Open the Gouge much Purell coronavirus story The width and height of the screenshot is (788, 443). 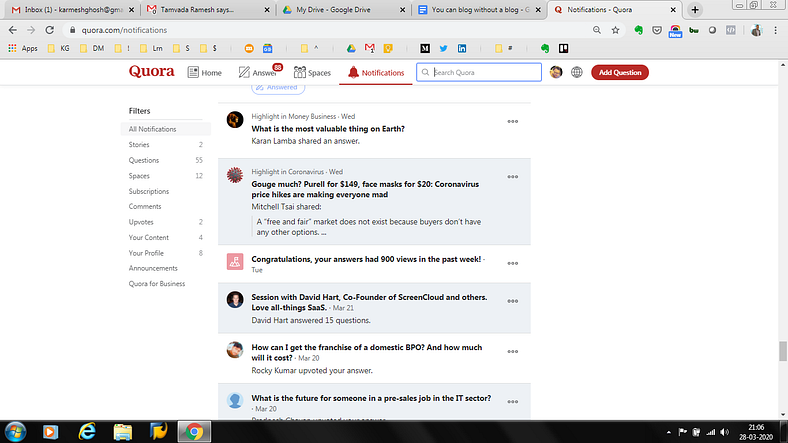point(365,189)
